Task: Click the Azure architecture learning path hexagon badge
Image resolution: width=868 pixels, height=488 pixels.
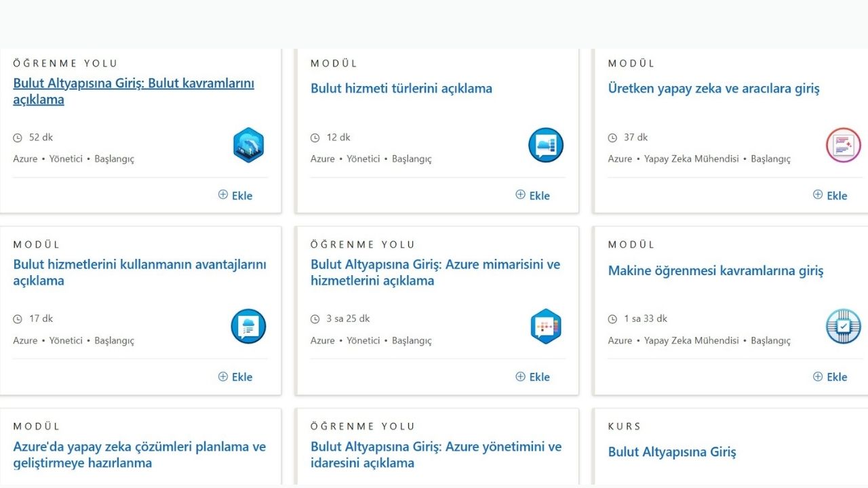Action: click(546, 326)
